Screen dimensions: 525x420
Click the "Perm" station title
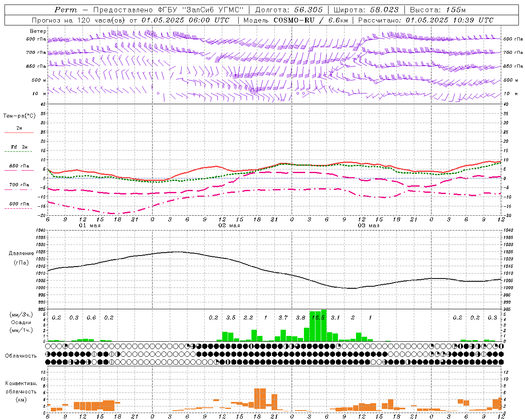tap(66, 10)
